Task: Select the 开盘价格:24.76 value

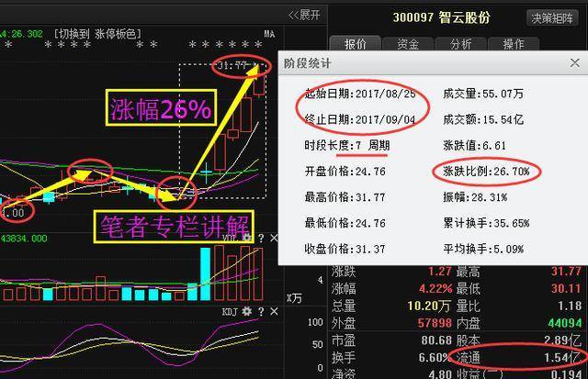Action: tap(345, 172)
